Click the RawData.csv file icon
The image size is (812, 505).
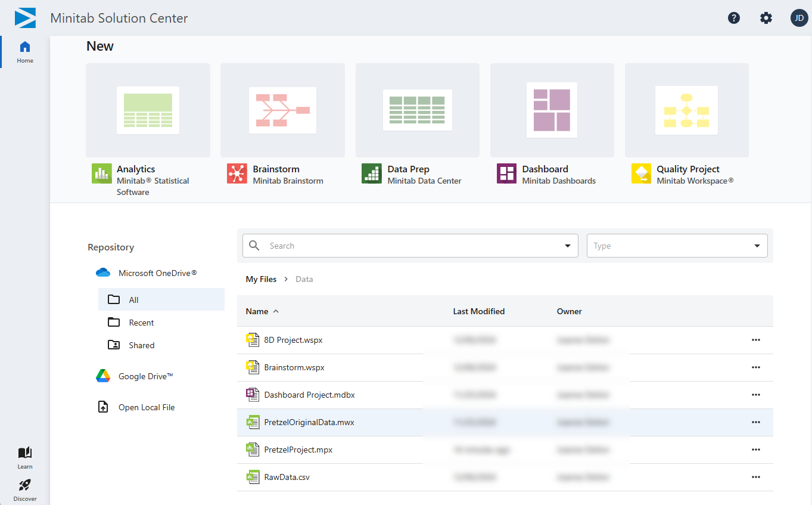pos(253,477)
